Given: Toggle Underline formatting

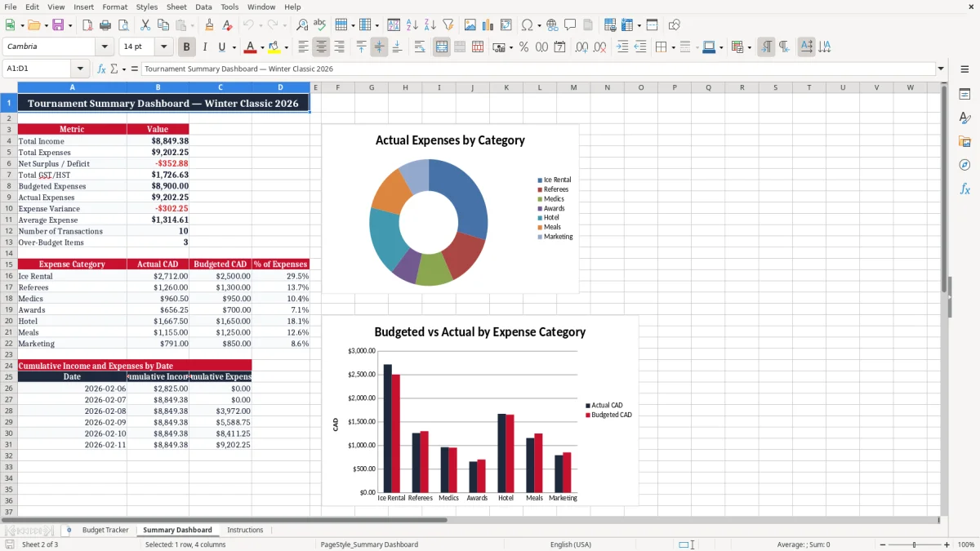Looking at the screenshot, I should click(x=221, y=47).
